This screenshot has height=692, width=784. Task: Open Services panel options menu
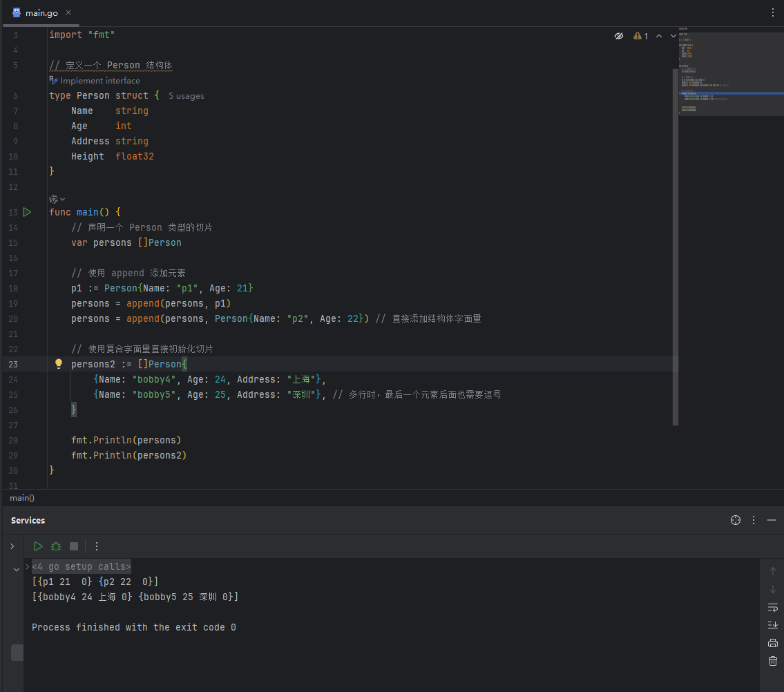pyautogui.click(x=754, y=520)
